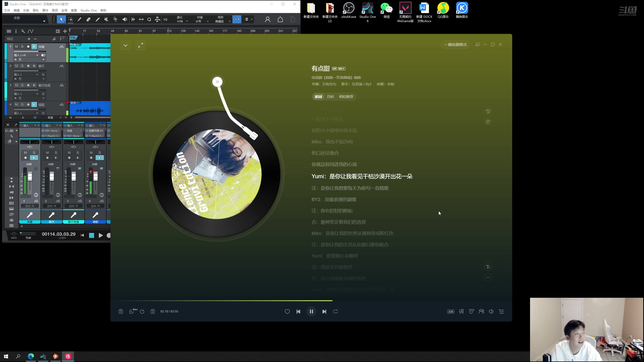Click the wrench options icon above track list
Image resolution: width=644 pixels, height=362 pixels.
click(x=23, y=31)
